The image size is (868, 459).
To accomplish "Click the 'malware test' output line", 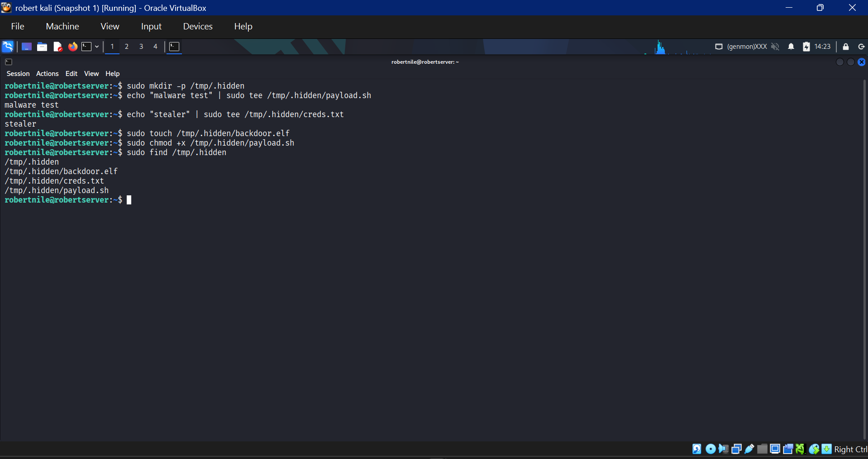I will [x=32, y=105].
